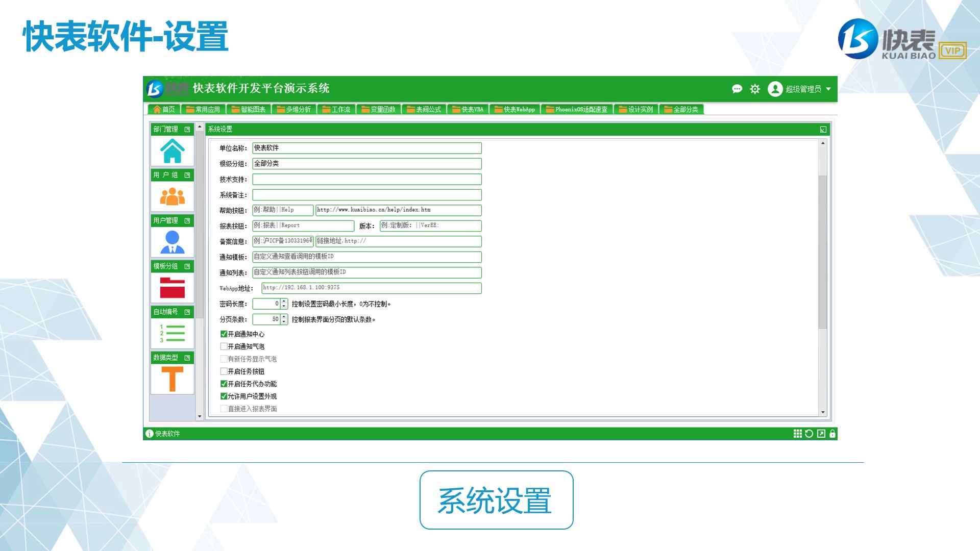The image size is (980, 551).
Task: Open the 超级管理员 dropdown arrow
Action: click(828, 89)
